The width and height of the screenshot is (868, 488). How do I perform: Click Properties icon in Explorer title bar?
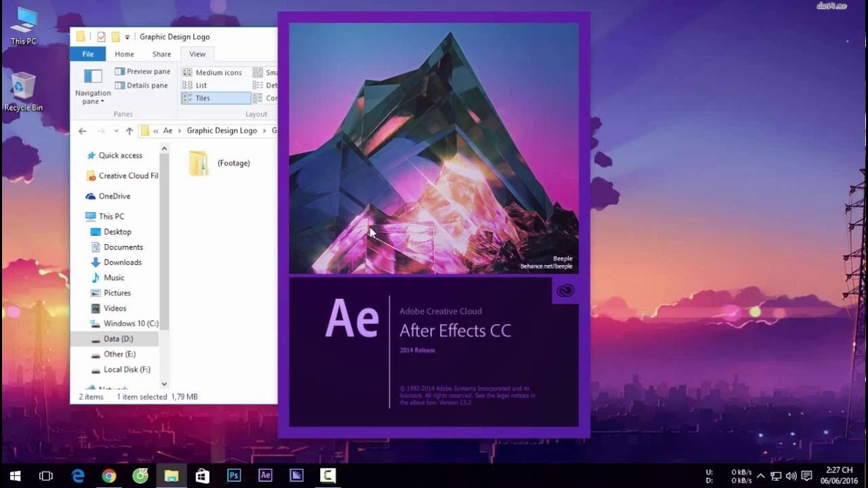102,37
